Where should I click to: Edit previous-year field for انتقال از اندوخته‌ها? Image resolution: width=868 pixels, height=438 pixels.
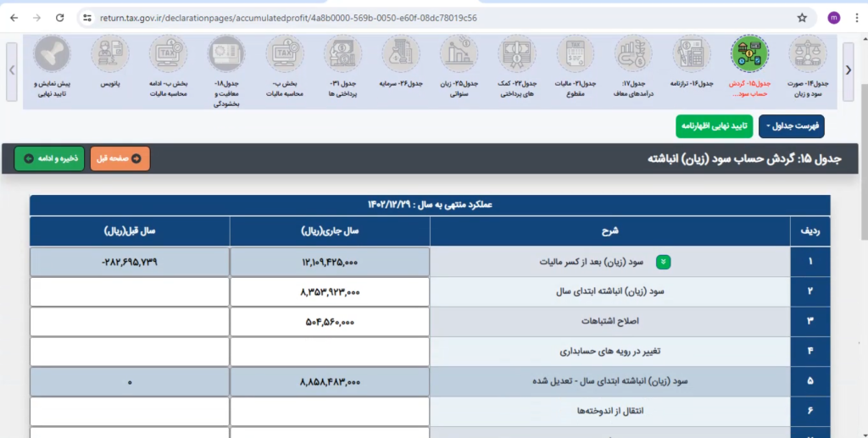[130, 412]
